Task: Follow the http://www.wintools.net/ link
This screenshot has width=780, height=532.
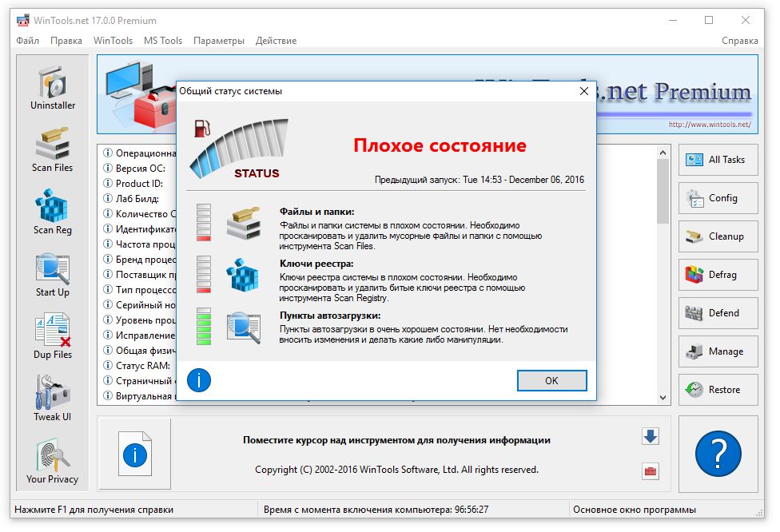Action: point(710,125)
